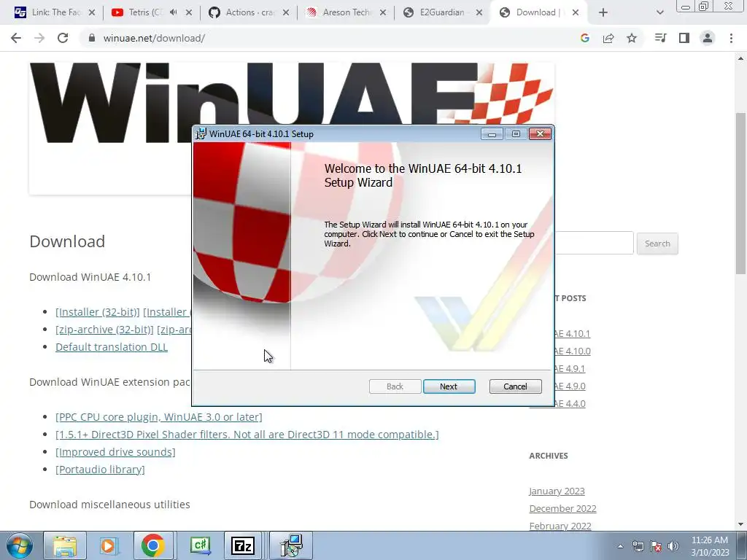747x560 pixels.
Task: Open the Improved drive sounds link
Action: pyautogui.click(x=115, y=452)
